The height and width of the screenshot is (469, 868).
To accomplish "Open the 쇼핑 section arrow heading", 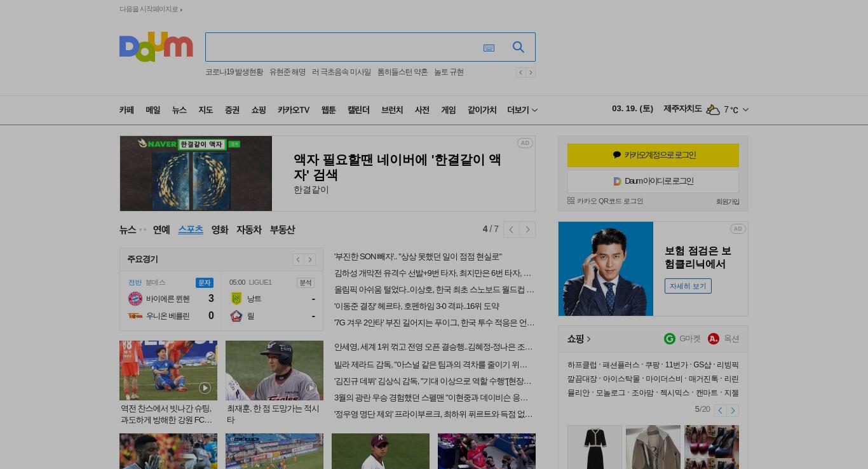I will [579, 339].
